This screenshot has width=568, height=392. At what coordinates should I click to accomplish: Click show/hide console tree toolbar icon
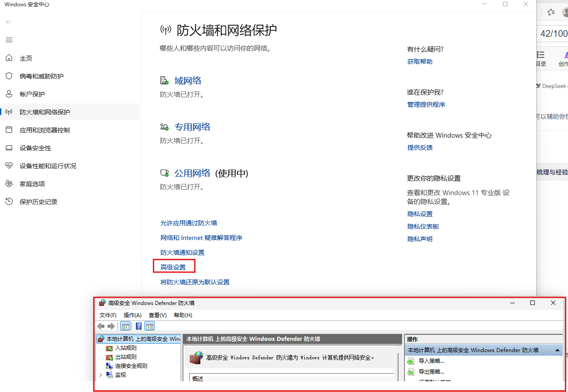[126, 326]
